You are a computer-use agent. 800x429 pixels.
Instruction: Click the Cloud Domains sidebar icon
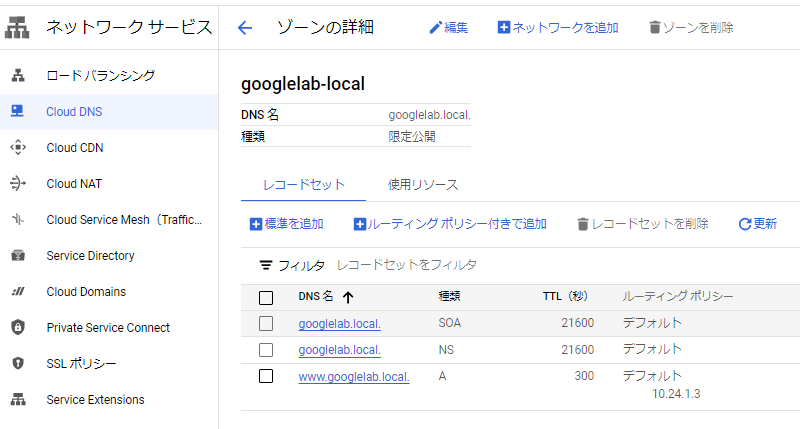point(17,292)
